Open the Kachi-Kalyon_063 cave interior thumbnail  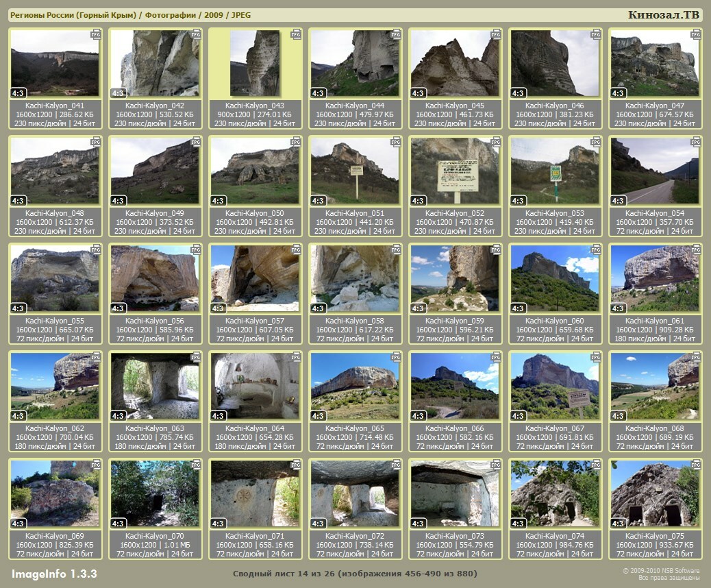click(x=155, y=386)
